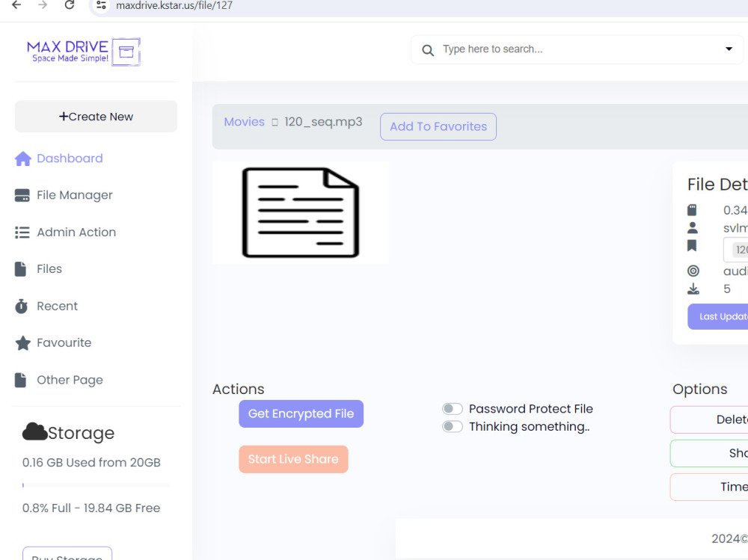Click the Delete option button
Image resolution: width=748 pixels, height=560 pixels.
[x=709, y=419]
